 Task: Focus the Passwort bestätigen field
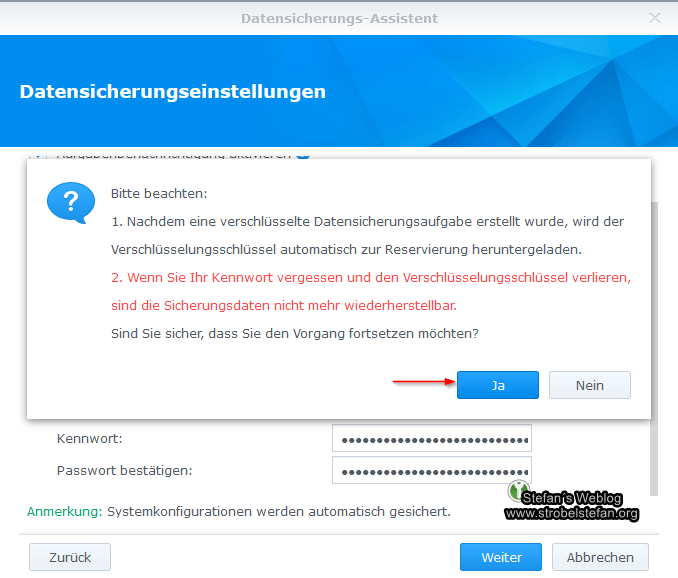click(432, 470)
